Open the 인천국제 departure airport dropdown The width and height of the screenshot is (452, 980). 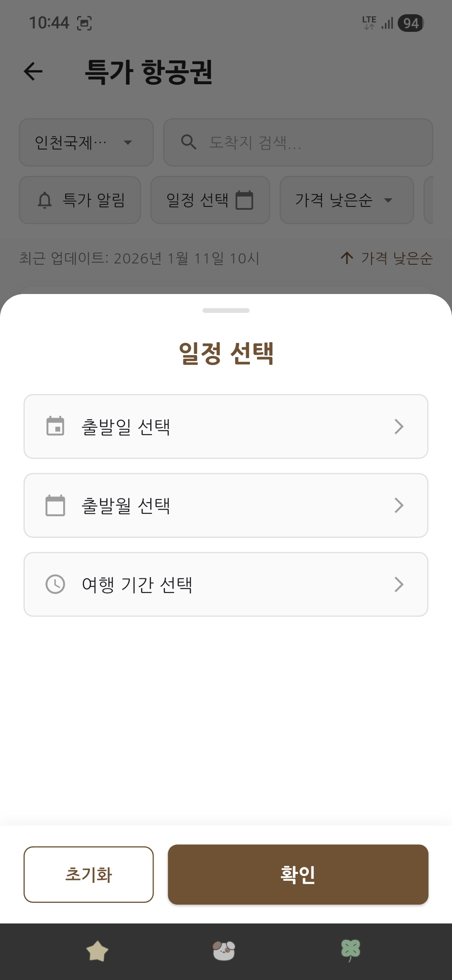point(86,142)
